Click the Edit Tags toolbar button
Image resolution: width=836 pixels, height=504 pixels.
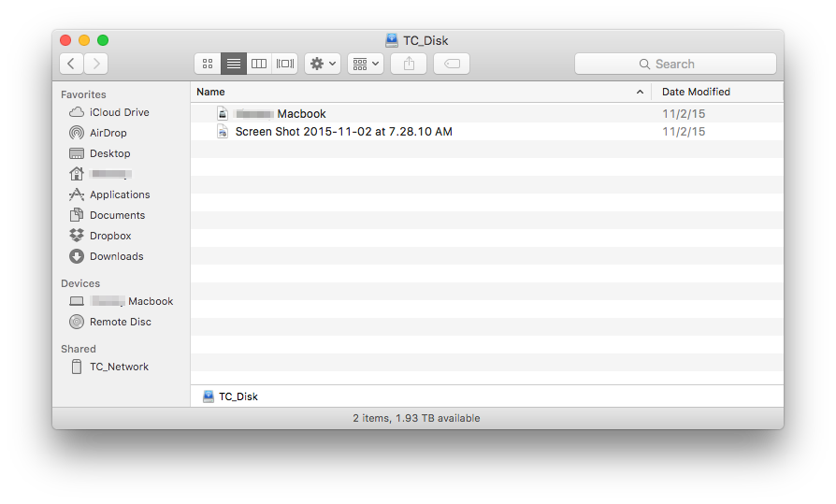[452, 64]
